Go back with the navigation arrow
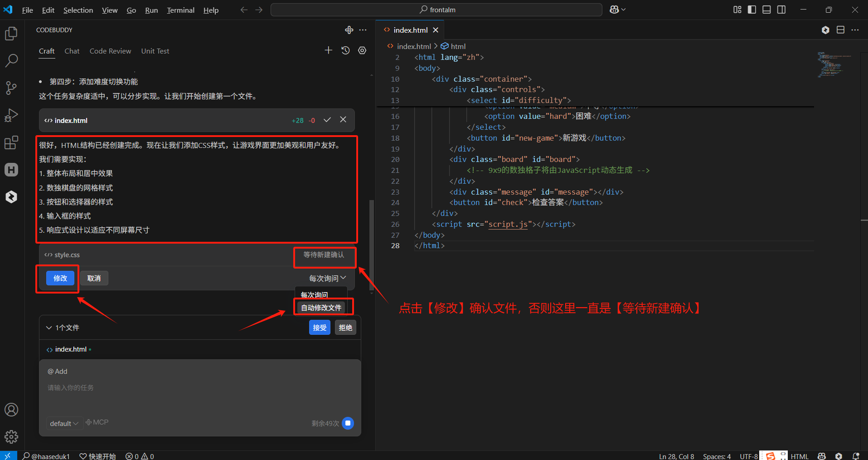868x460 pixels. click(244, 10)
